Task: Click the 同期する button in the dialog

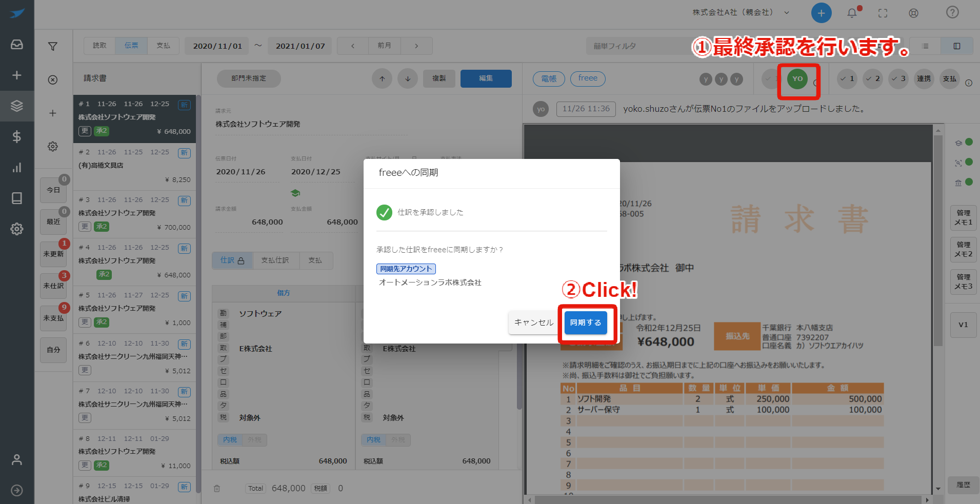Action: point(586,322)
